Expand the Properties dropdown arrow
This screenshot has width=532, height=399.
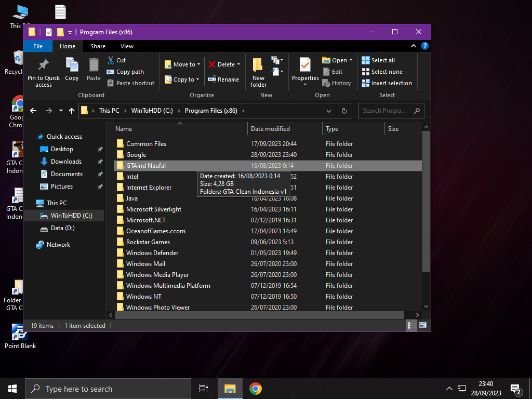[305, 85]
